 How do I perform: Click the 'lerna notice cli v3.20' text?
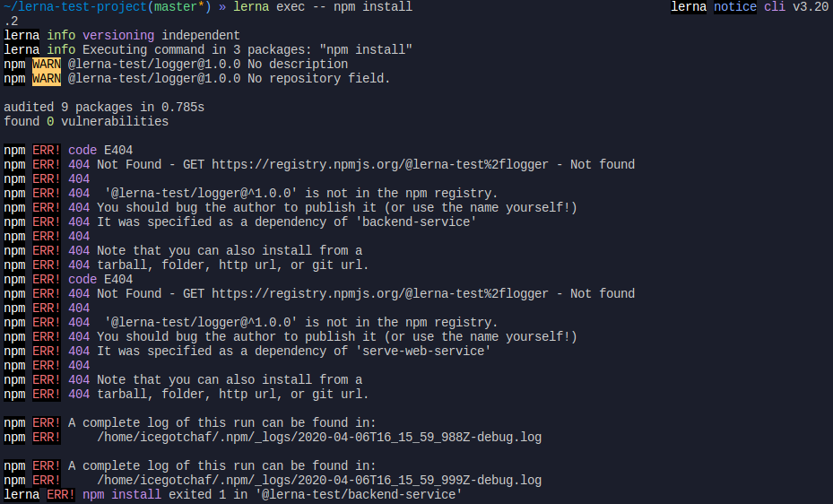(750, 7)
